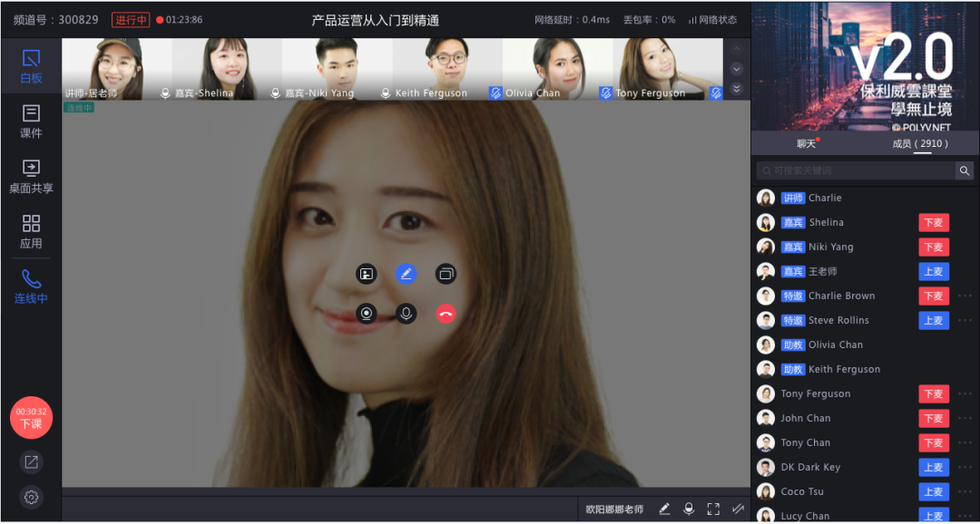980x524 pixels.
Task: Click the red 下课 end class button
Action: pyautogui.click(x=31, y=418)
